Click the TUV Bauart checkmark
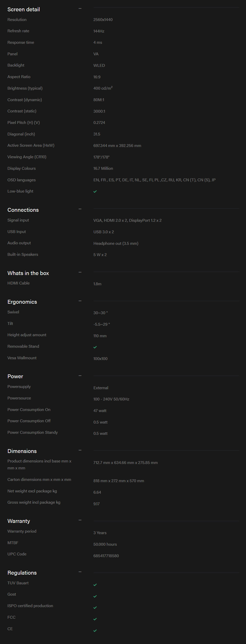Image resolution: width=246 pixels, height=644 pixels. (95, 585)
